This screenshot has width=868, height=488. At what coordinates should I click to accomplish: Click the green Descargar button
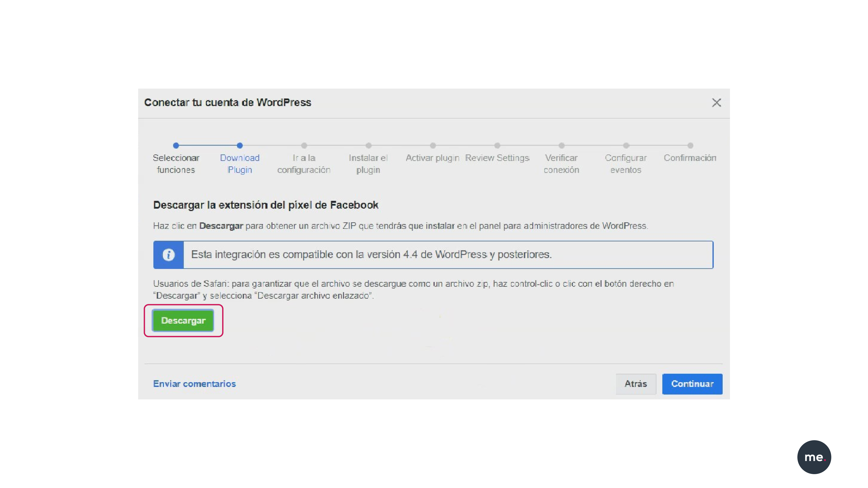[183, 320]
